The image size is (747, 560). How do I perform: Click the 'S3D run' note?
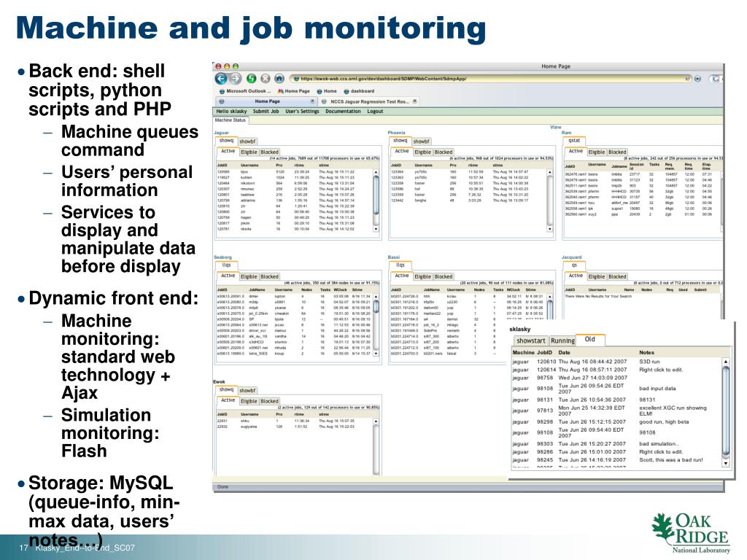pyautogui.click(x=649, y=362)
